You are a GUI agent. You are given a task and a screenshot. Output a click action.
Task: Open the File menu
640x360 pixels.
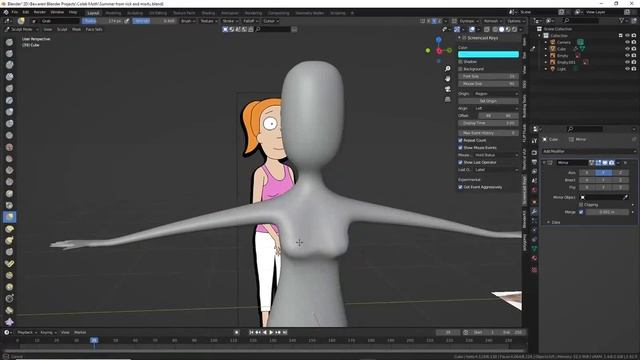(x=15, y=12)
